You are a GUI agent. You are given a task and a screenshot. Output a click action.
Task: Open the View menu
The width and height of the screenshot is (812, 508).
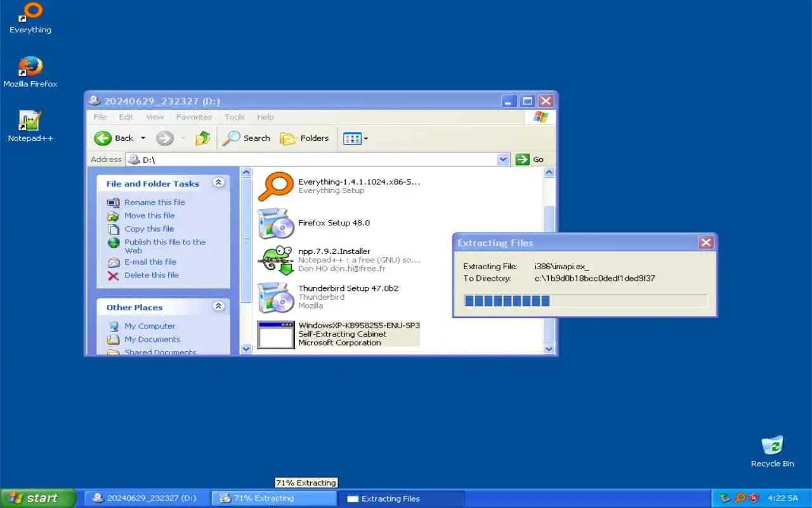point(155,117)
